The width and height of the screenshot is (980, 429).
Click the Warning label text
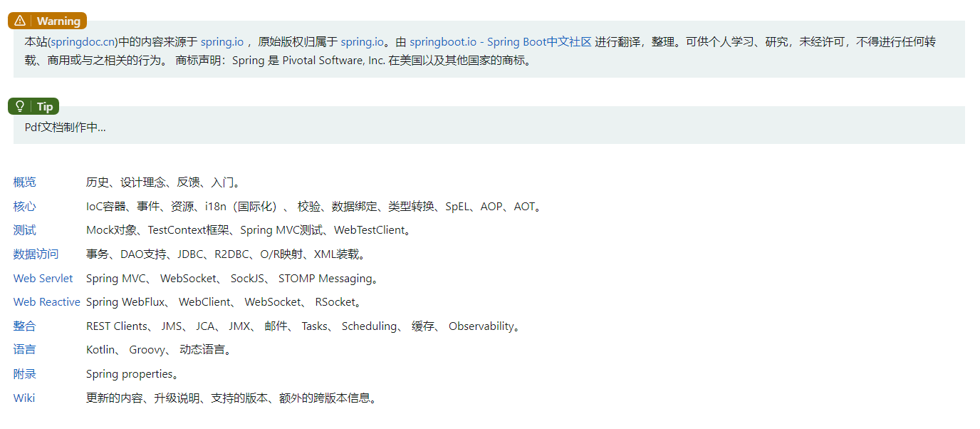click(x=58, y=21)
